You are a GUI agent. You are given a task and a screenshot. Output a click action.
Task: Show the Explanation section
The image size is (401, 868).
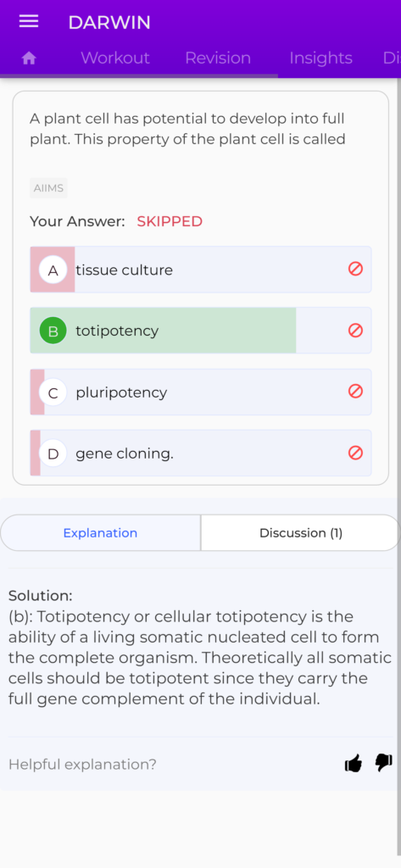100,532
